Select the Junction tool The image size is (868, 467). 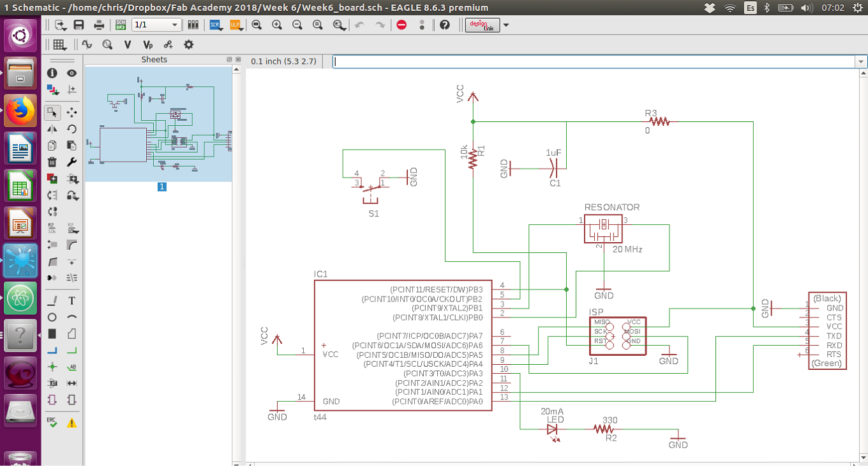[x=52, y=367]
